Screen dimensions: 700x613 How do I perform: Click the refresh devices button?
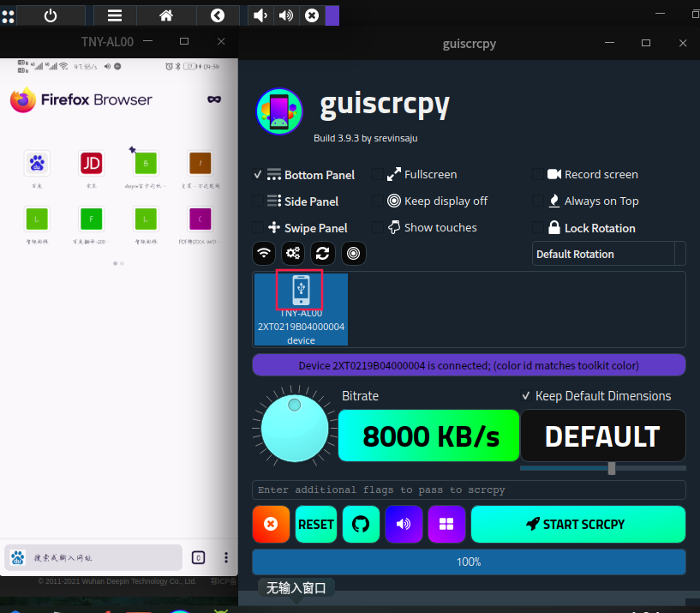click(323, 253)
